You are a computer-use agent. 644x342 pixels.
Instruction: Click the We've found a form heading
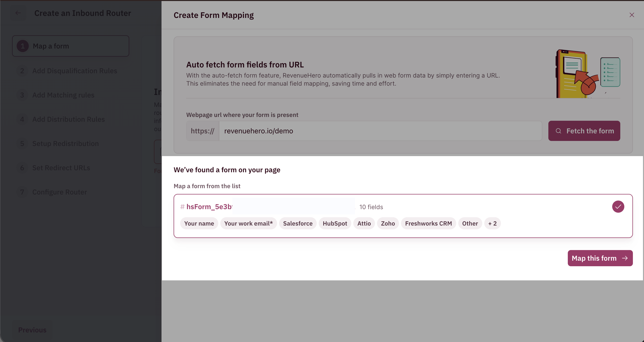pyautogui.click(x=227, y=170)
